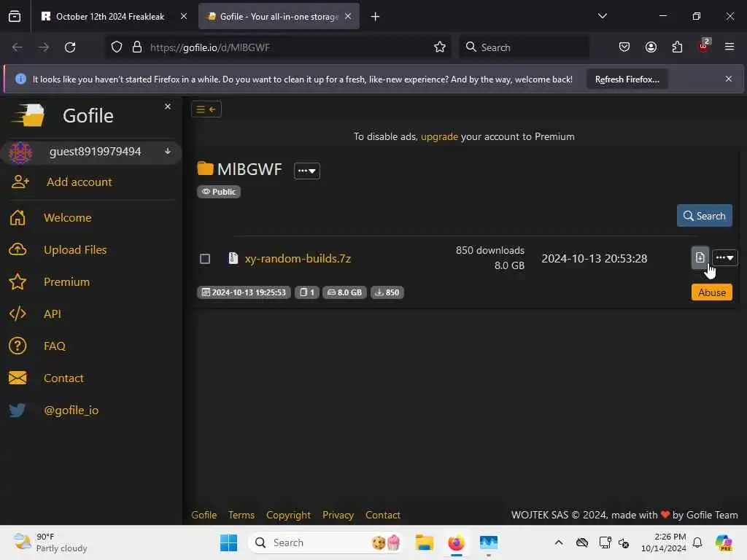Click the API code brackets icon
Screen dimensions: 747x560
click(18, 314)
